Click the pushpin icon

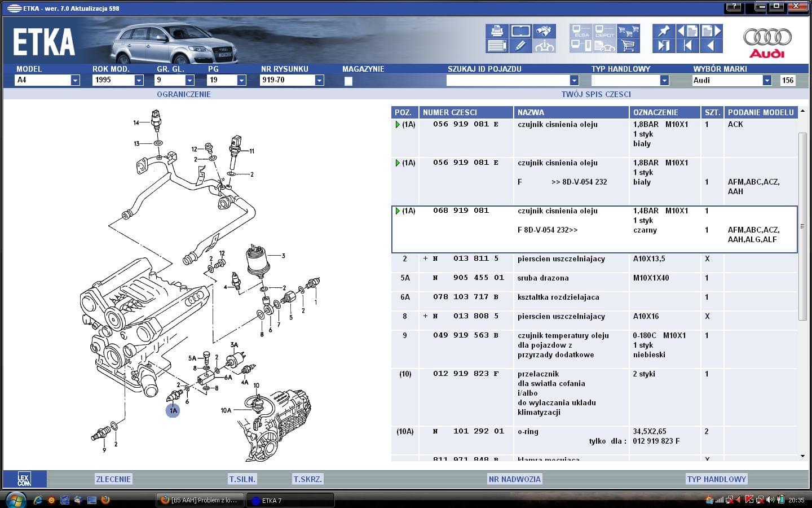[x=664, y=30]
